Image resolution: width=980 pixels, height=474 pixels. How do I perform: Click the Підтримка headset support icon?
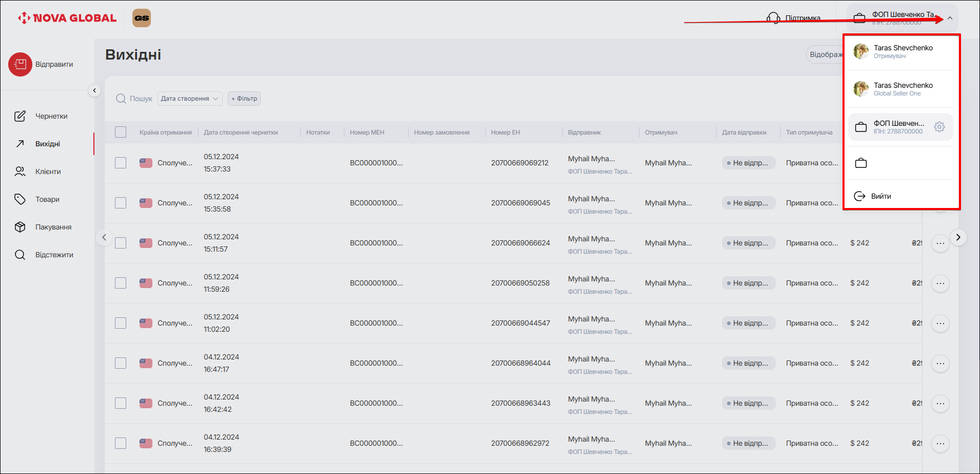pos(773,18)
